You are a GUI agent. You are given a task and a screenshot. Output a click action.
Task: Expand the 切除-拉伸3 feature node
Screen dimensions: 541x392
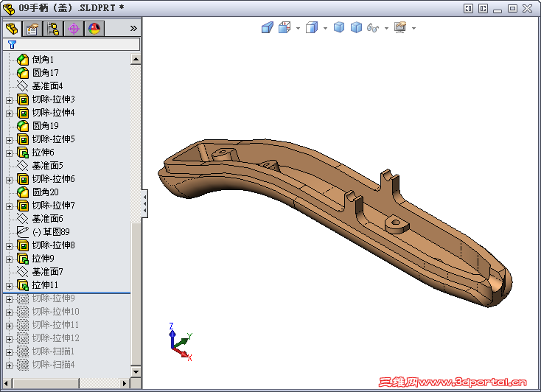9,99
